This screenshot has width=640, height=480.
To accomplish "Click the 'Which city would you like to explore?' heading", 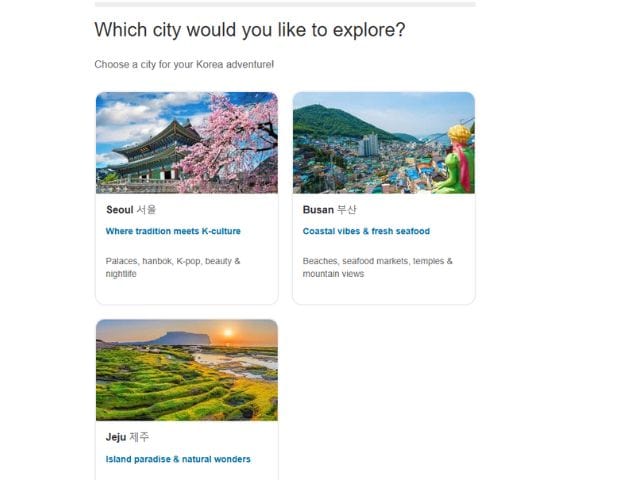I will tap(250, 30).
